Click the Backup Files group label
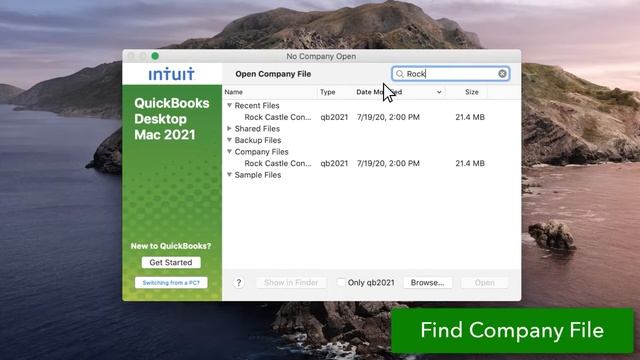 point(258,140)
